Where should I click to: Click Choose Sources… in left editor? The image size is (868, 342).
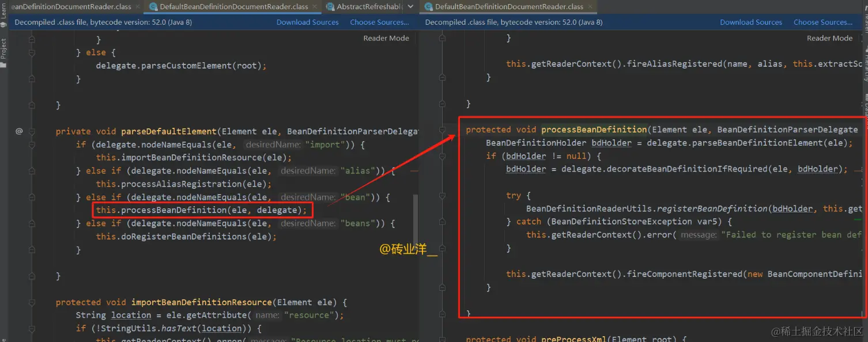point(380,22)
